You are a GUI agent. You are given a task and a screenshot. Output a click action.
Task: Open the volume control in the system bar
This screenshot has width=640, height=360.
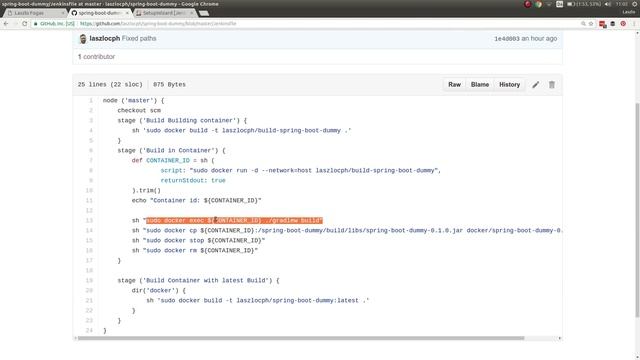tap(608, 4)
